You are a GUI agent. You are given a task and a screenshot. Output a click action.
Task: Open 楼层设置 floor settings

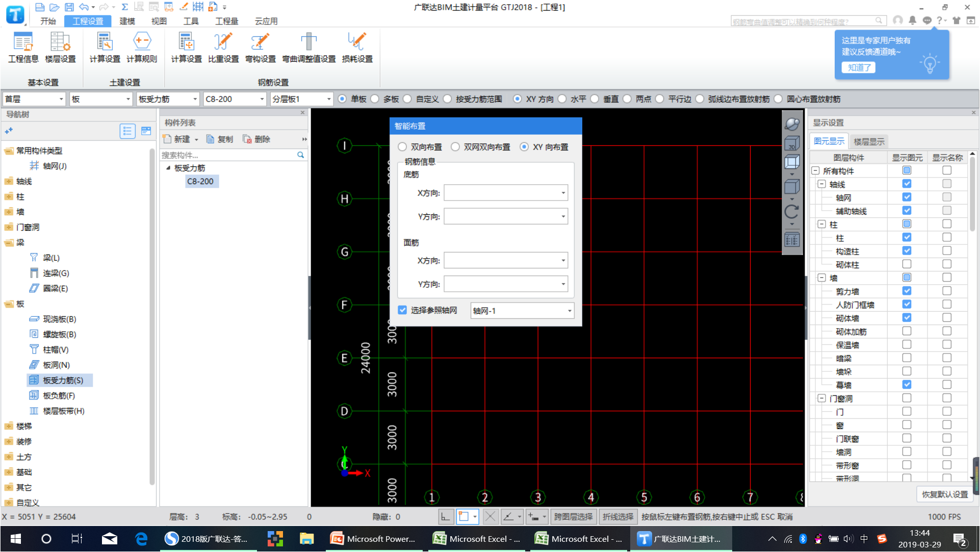pos(60,47)
